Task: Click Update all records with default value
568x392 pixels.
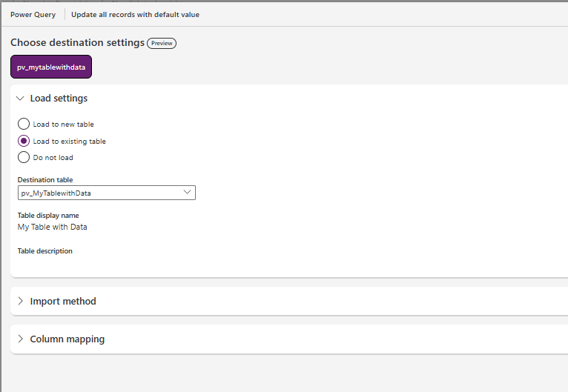Action: coord(135,15)
